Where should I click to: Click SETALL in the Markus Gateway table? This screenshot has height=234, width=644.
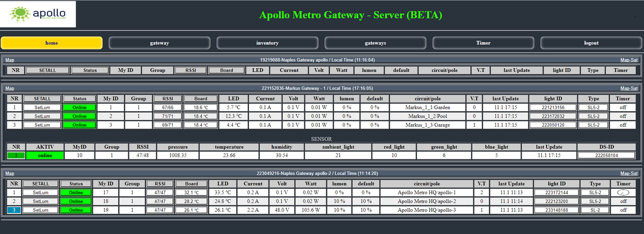(42, 98)
